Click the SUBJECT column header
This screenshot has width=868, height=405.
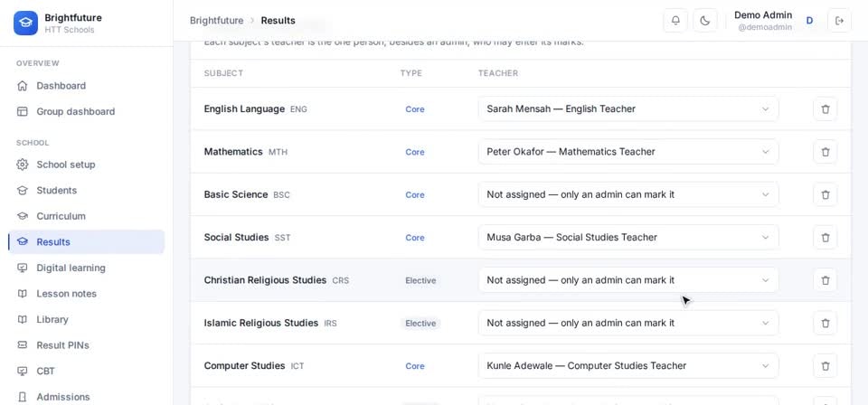(x=223, y=73)
